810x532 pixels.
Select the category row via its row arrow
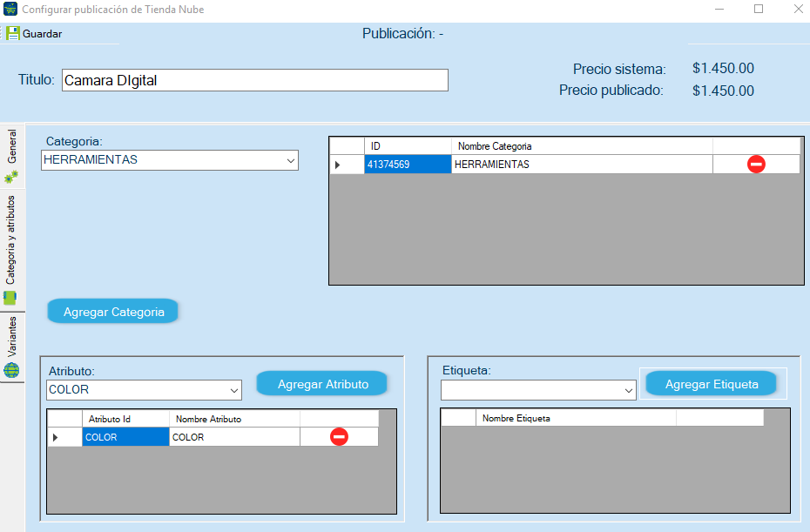pos(348,165)
